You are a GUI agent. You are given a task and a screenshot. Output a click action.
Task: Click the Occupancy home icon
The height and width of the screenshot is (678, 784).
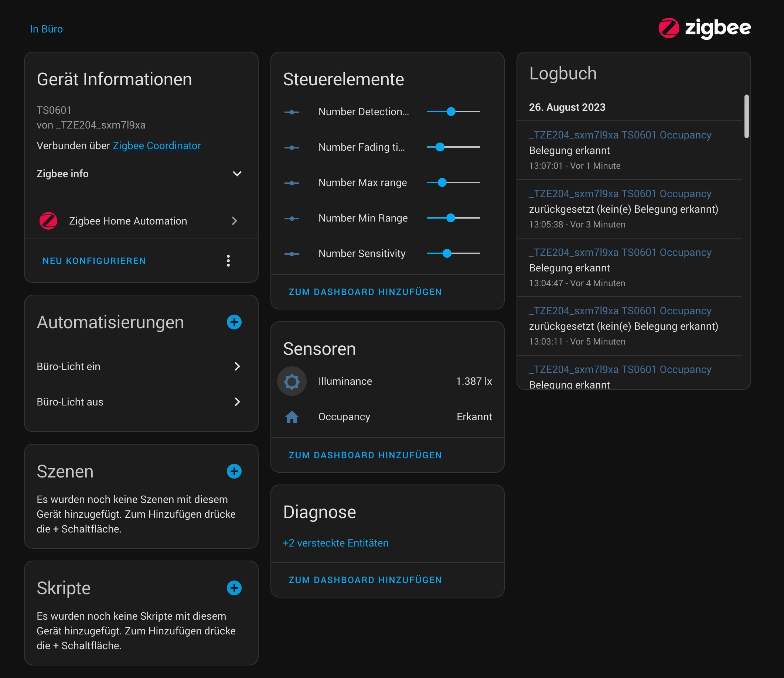(x=292, y=417)
